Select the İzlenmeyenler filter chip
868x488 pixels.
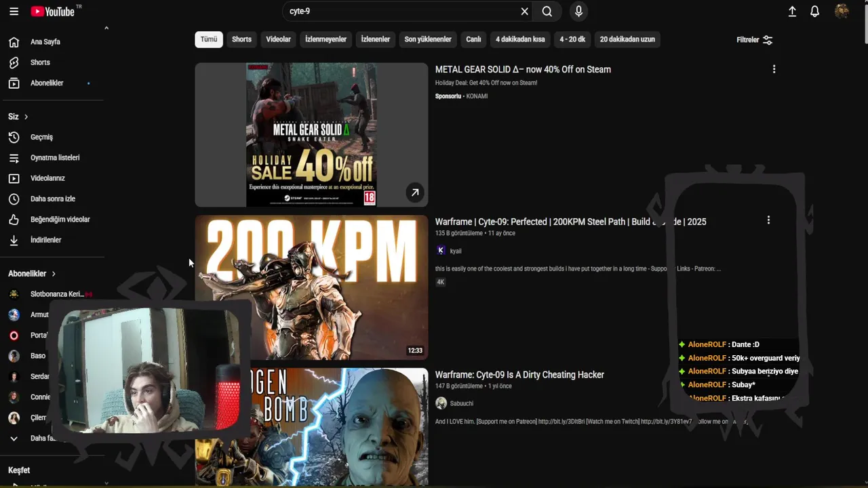[325, 39]
